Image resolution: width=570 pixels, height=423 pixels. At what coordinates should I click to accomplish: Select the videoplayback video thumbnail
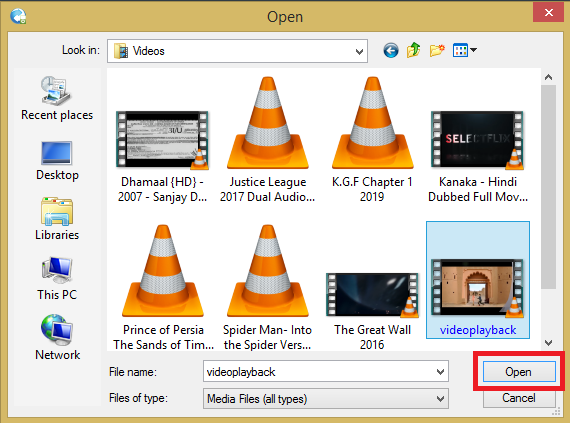click(x=477, y=288)
